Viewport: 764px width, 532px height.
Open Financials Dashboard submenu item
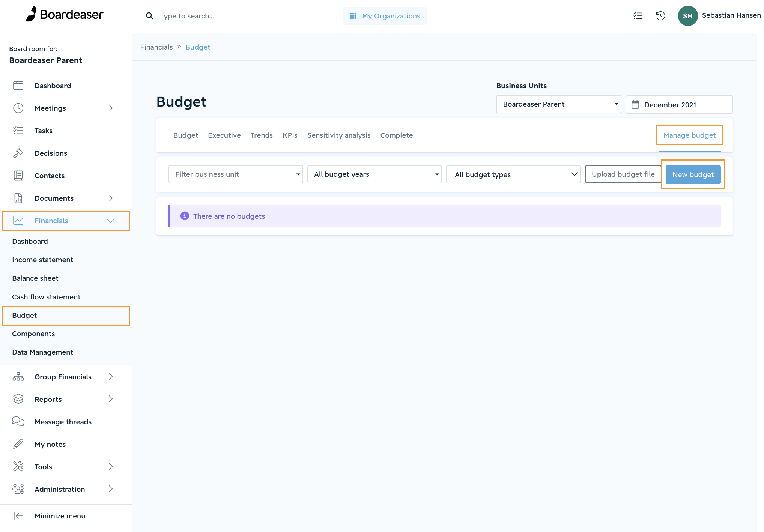tap(30, 241)
